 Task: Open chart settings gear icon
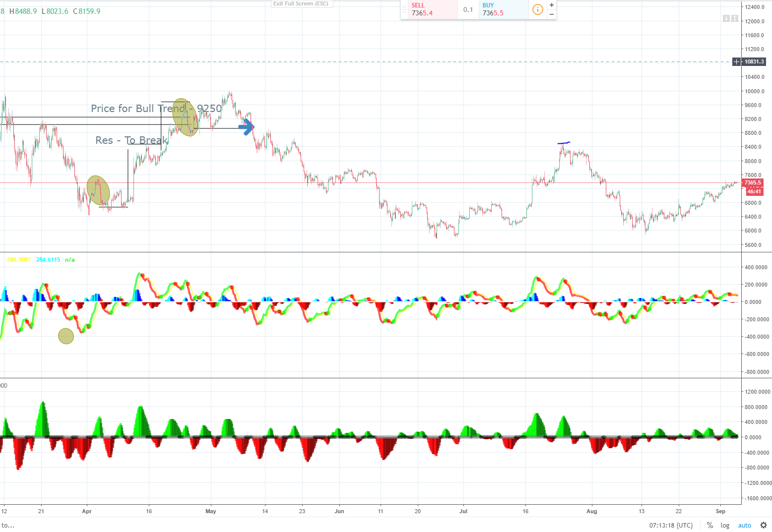click(763, 525)
